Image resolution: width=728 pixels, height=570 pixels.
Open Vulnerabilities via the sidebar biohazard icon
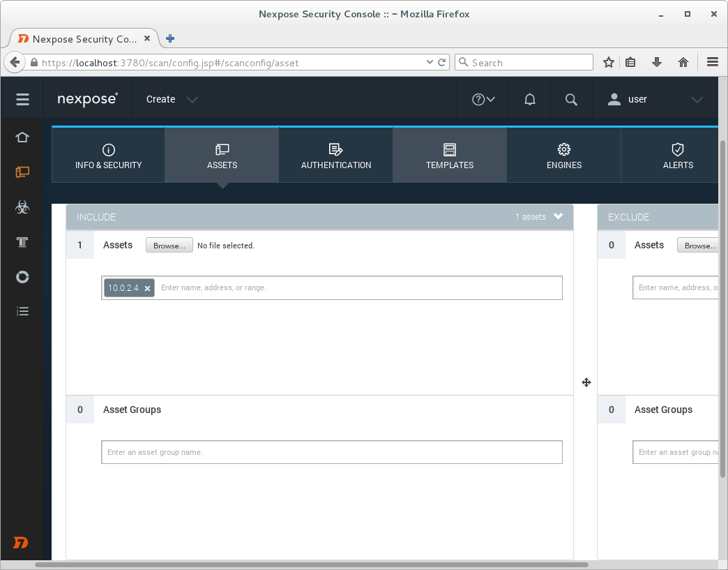tap(22, 207)
